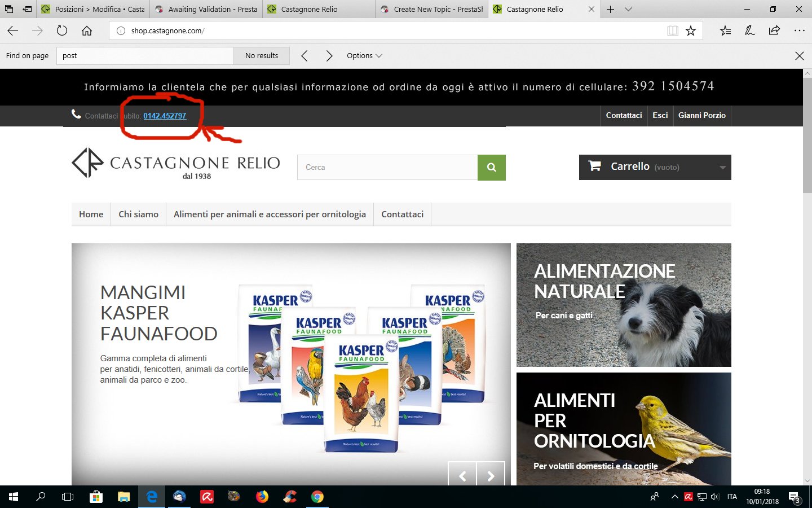
Task: Go to previous find result
Action: click(x=304, y=56)
